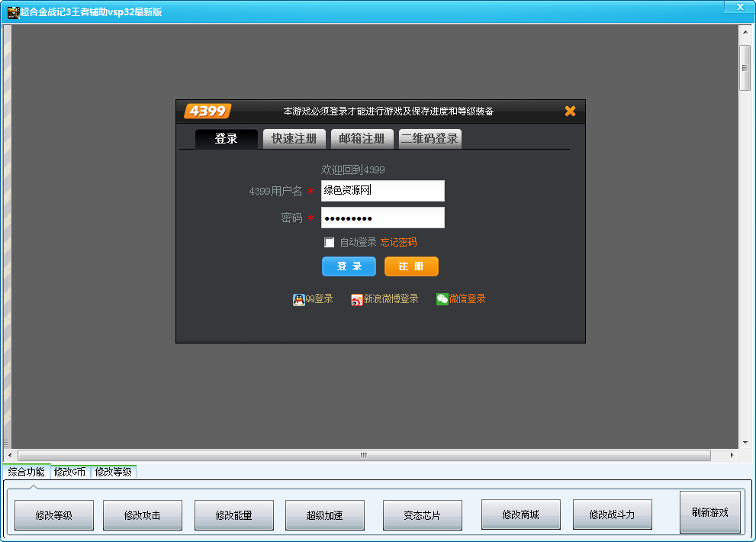Screen dimensions: 756x542
Task: Switch to the 快速注册 tab
Action: [x=294, y=139]
